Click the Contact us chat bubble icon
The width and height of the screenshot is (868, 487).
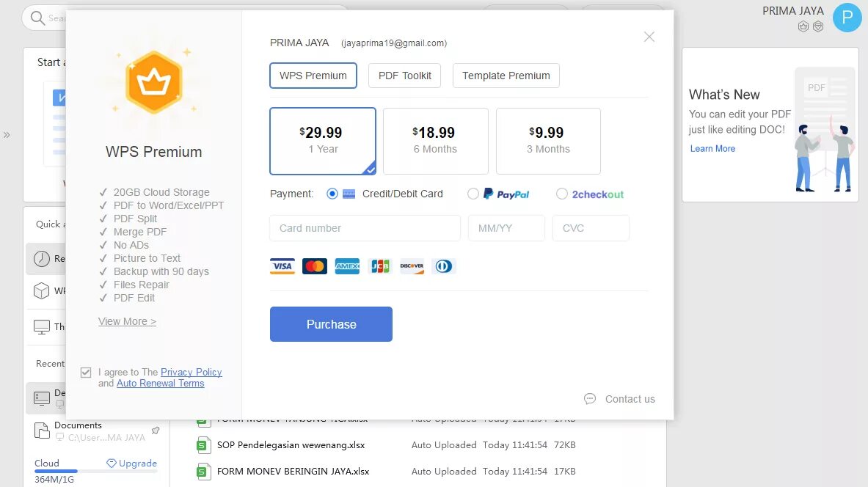pos(590,398)
